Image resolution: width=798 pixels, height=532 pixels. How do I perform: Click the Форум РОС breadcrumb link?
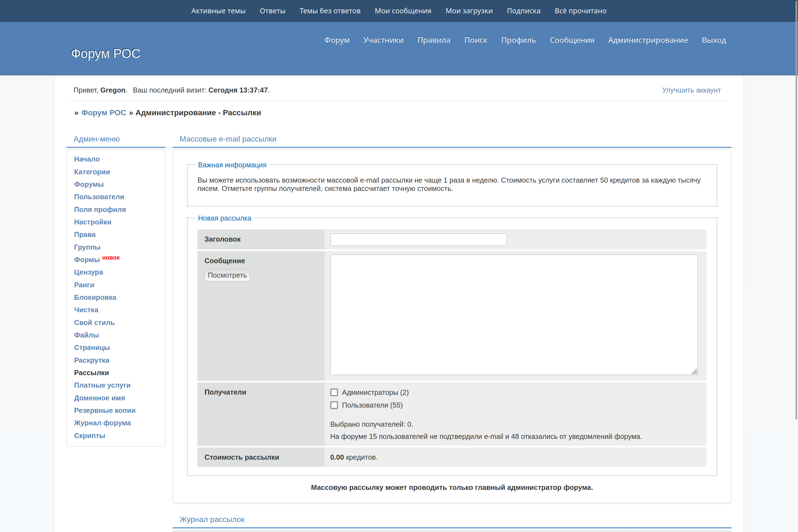[103, 113]
